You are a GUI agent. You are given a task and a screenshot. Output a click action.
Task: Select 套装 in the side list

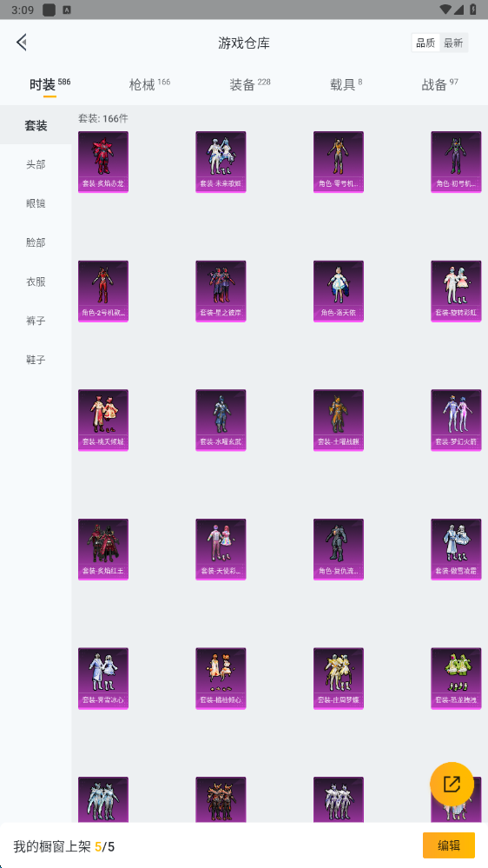click(36, 125)
